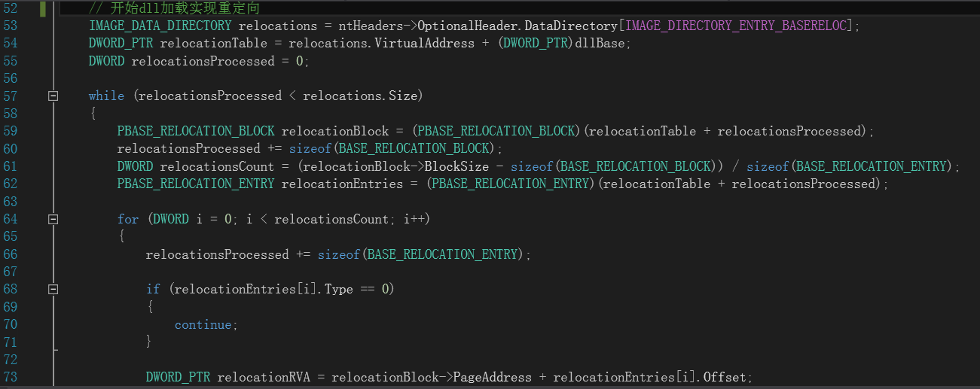The image size is (980, 389).
Task: Click relocationRVA variable on line 73
Action: click(264, 377)
